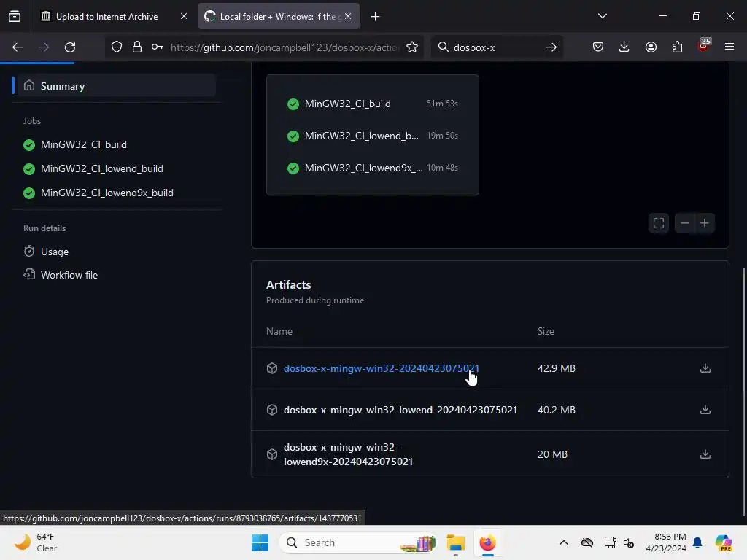Image resolution: width=747 pixels, height=560 pixels.
Task: Open artifact dosbox-x-mingw-win32-lowend9x-20240423075021
Action: [348, 454]
